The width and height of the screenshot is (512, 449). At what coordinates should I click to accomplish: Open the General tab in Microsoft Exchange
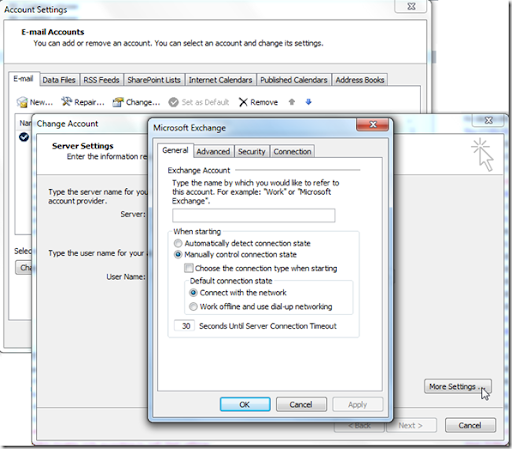coord(175,150)
